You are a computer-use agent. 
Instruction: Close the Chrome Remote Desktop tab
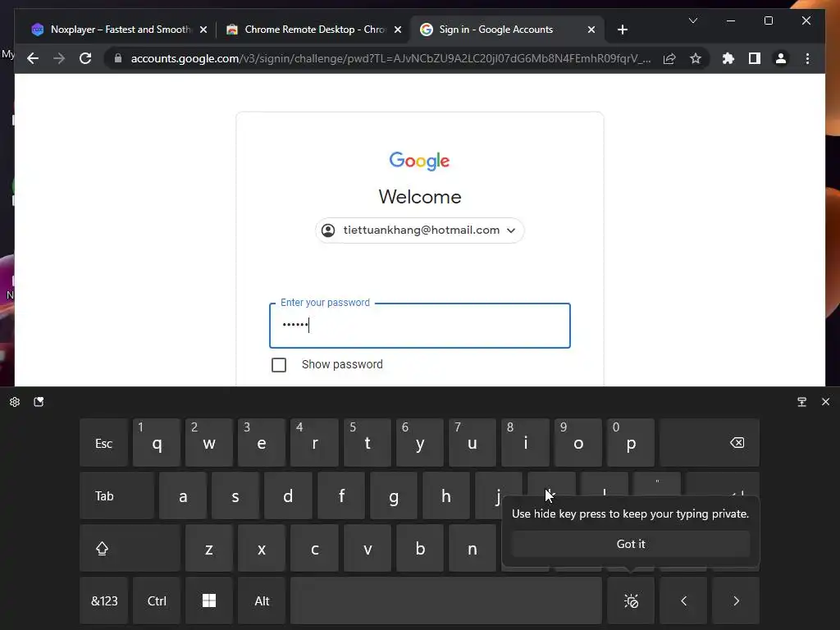(x=398, y=30)
